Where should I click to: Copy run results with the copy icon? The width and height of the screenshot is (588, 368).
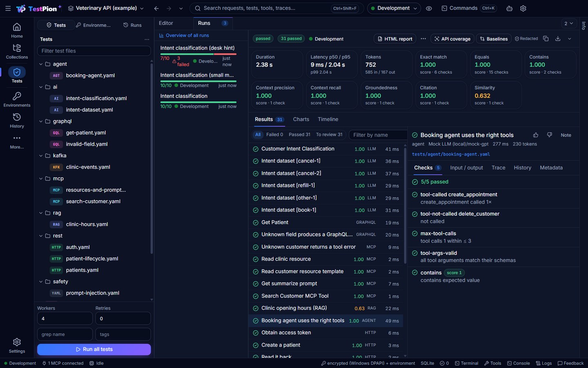click(546, 39)
